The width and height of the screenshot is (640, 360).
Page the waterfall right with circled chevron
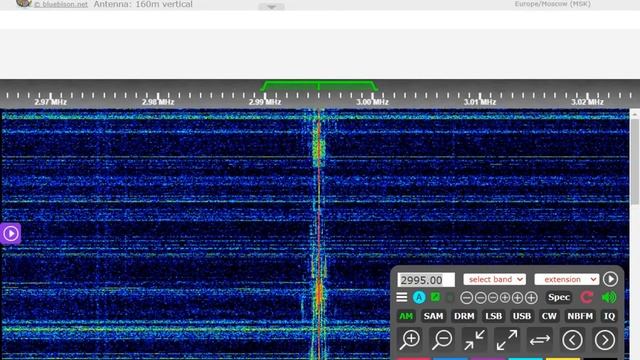(604, 340)
